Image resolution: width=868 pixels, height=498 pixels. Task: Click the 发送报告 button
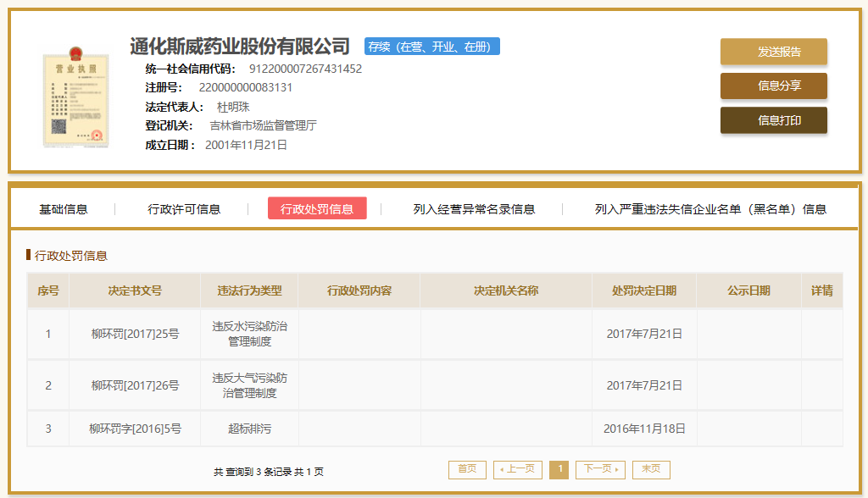(773, 52)
